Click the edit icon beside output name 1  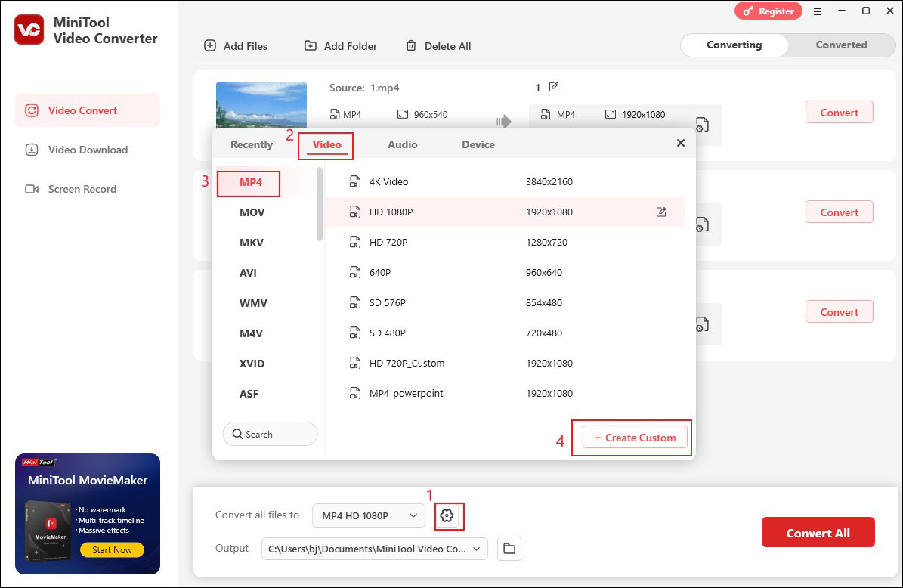pyautogui.click(x=554, y=88)
